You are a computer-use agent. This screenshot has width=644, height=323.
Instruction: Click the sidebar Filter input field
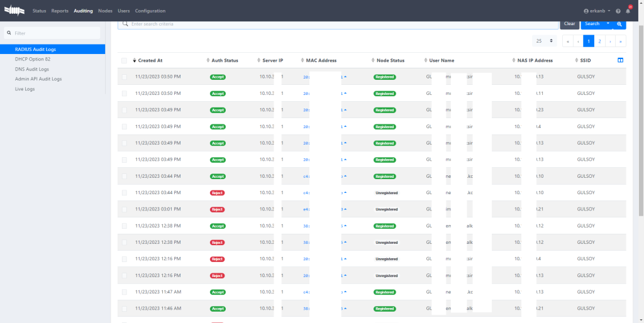click(x=53, y=33)
